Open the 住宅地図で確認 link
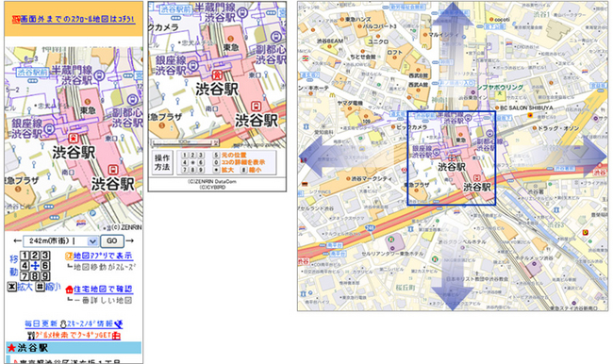Screen dimensions: 613x364 pyautogui.click(x=99, y=290)
